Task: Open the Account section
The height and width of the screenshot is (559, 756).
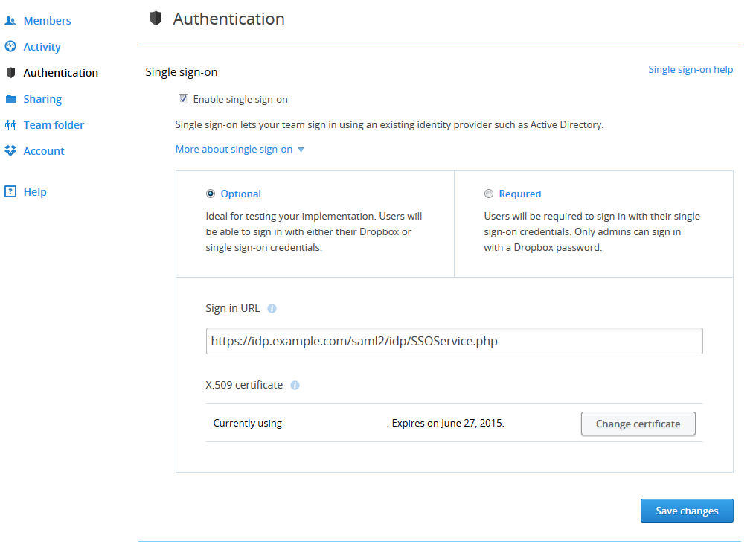Action: pyautogui.click(x=44, y=151)
